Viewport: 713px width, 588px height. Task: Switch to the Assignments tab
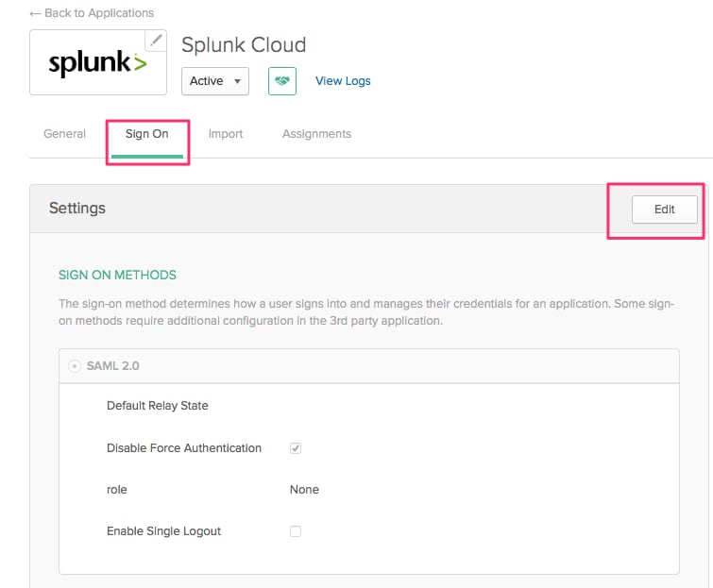point(316,134)
